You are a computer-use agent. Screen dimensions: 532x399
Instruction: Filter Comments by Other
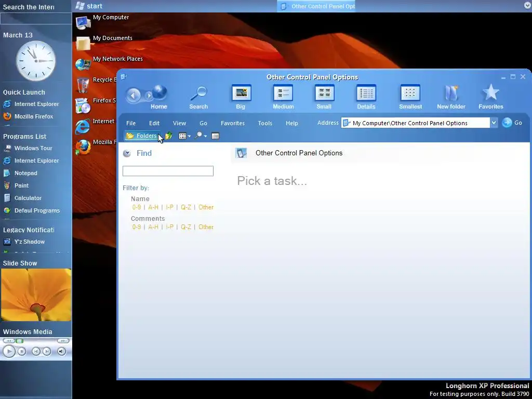[x=206, y=227]
